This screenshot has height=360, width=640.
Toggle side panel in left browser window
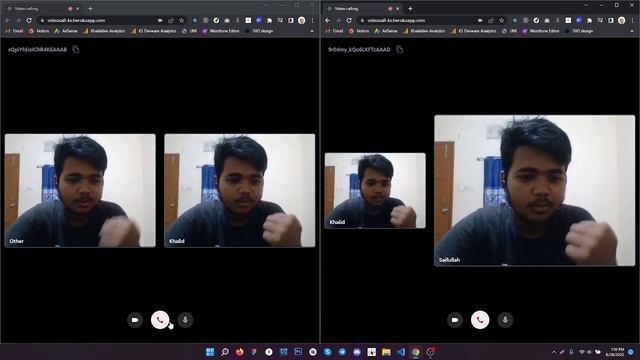coord(291,20)
